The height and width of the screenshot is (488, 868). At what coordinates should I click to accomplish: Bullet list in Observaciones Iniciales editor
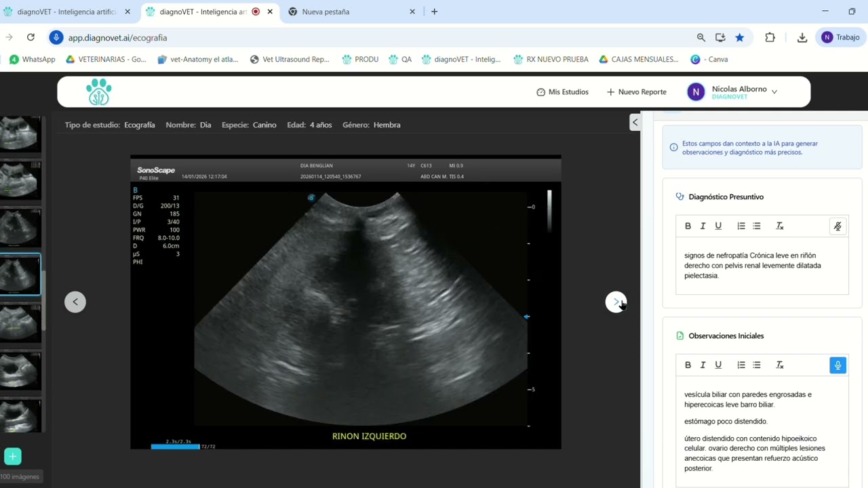[x=757, y=365]
